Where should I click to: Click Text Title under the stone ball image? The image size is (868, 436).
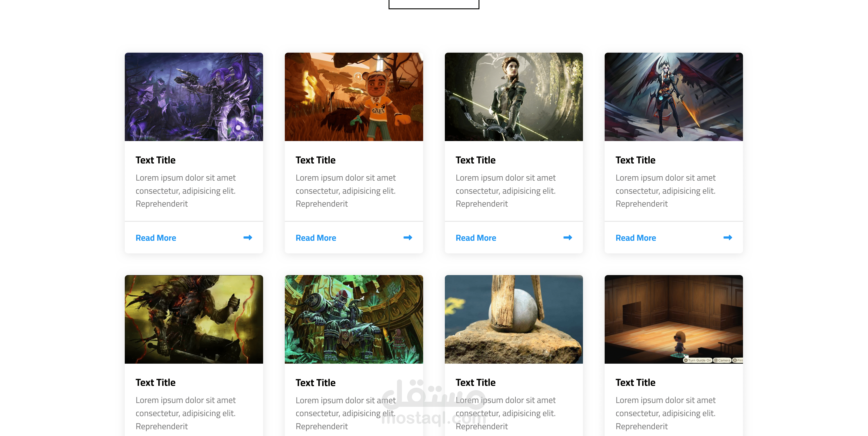click(x=475, y=382)
